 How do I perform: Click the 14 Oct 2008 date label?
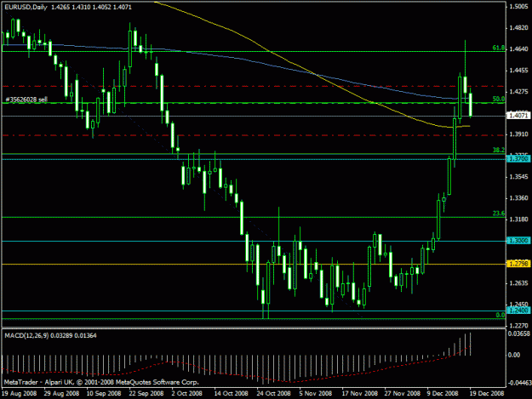pyautogui.click(x=231, y=393)
